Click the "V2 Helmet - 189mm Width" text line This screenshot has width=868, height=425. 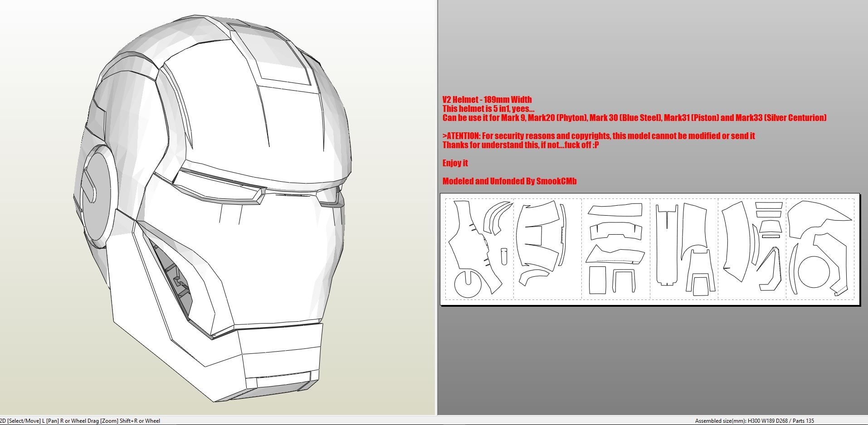tap(487, 100)
